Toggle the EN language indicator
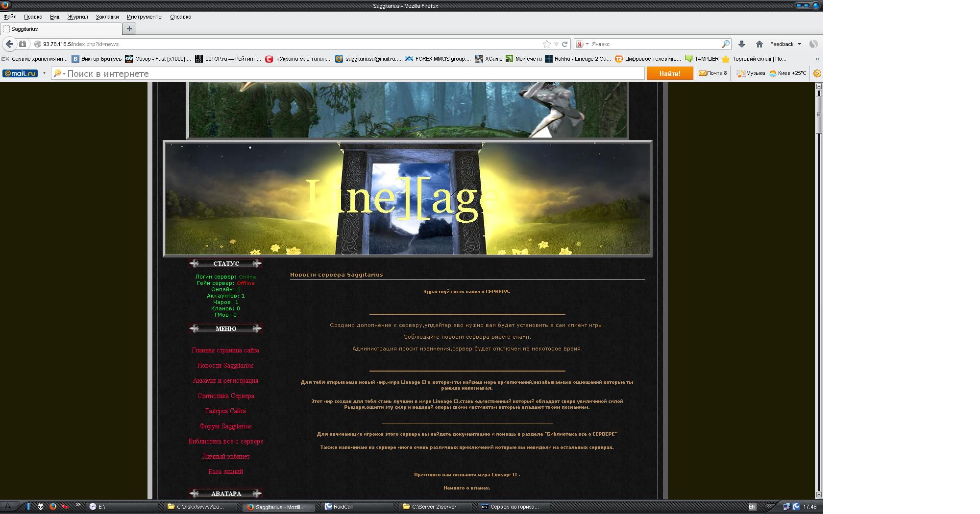The height and width of the screenshot is (514, 980). coord(752,507)
